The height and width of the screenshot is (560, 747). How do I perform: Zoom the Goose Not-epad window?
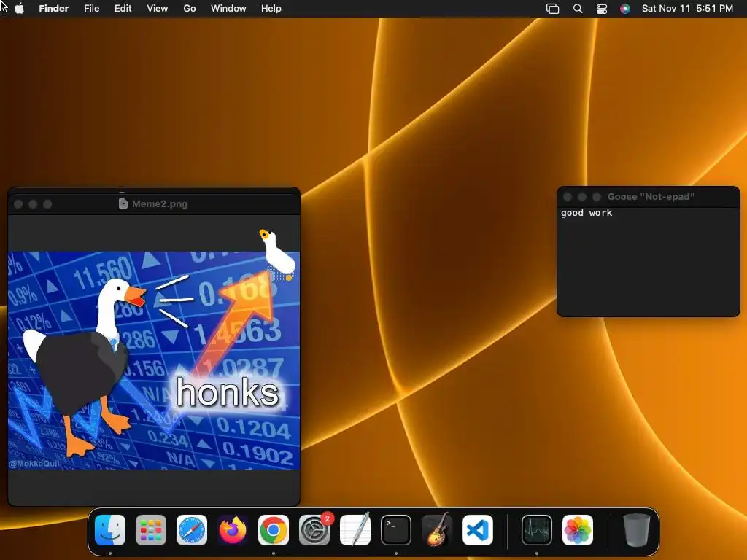click(597, 197)
